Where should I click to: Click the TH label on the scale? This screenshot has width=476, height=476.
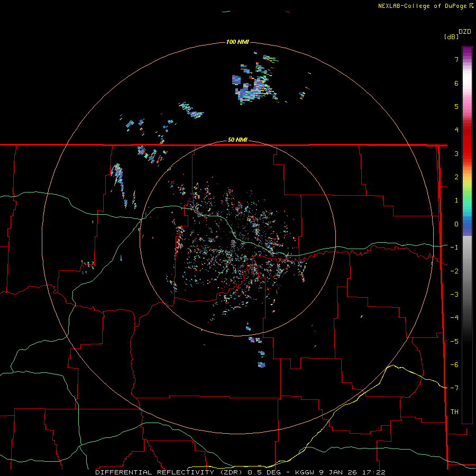pos(454,411)
